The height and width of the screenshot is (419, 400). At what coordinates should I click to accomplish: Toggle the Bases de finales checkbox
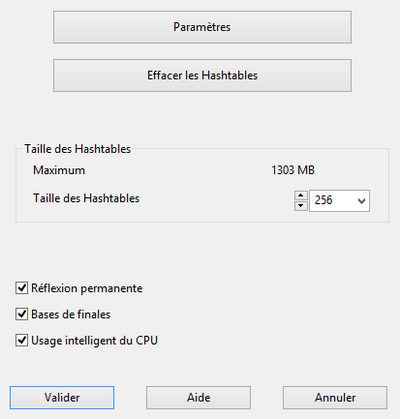(x=22, y=314)
